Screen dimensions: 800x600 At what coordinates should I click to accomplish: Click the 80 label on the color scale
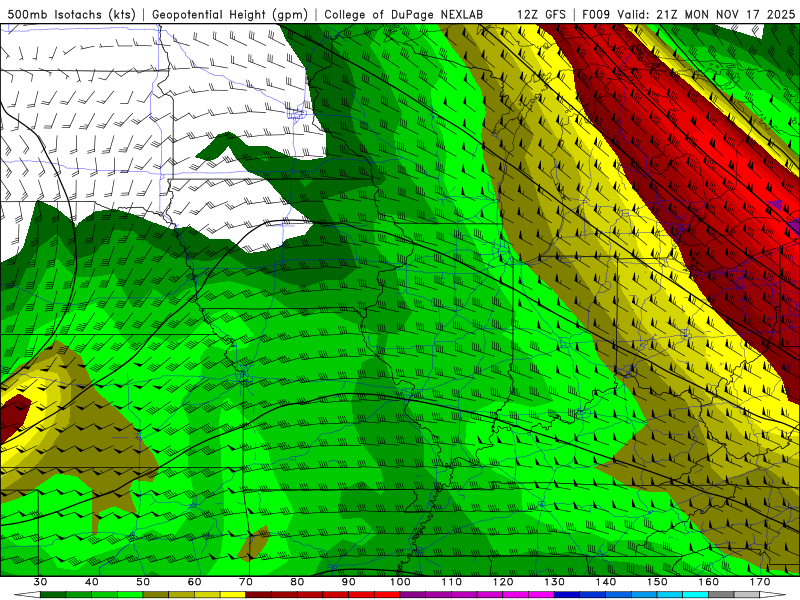pyautogui.click(x=297, y=582)
